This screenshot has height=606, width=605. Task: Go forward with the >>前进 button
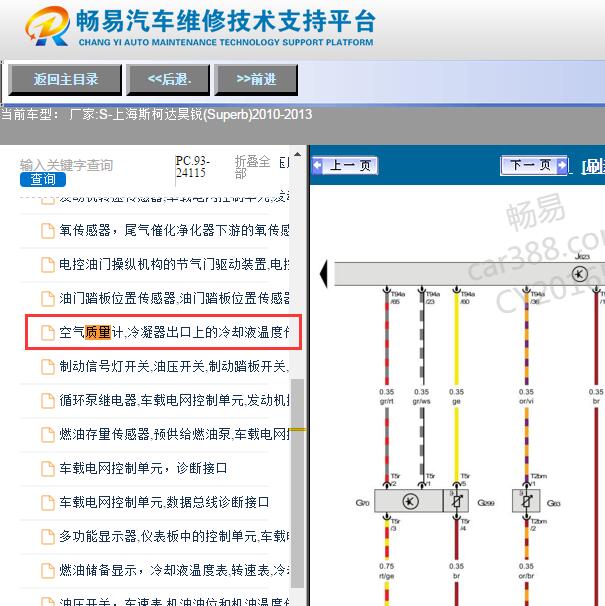pyautogui.click(x=256, y=80)
